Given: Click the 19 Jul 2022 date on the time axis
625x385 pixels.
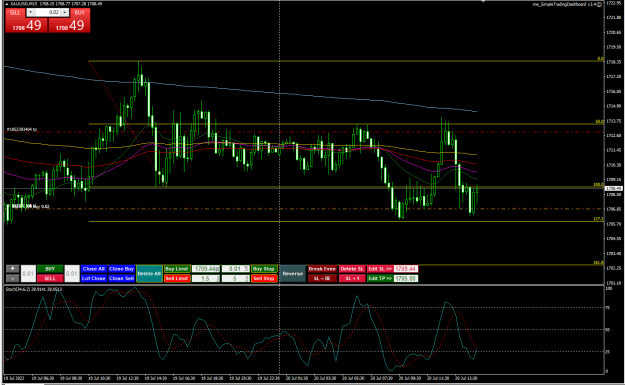Looking at the screenshot, I should (14, 378).
